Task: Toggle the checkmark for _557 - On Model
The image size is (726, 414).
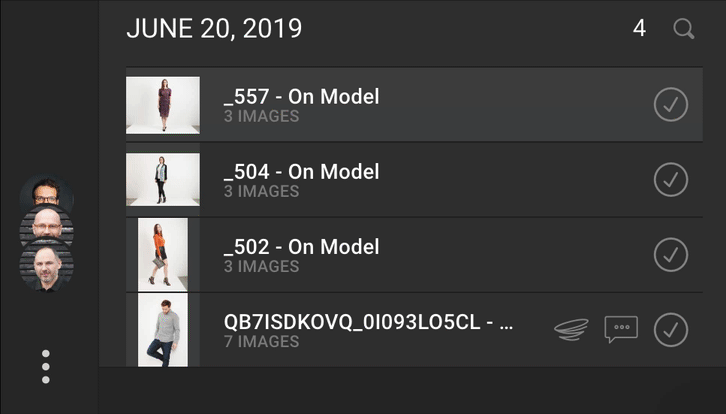Action: [x=670, y=105]
